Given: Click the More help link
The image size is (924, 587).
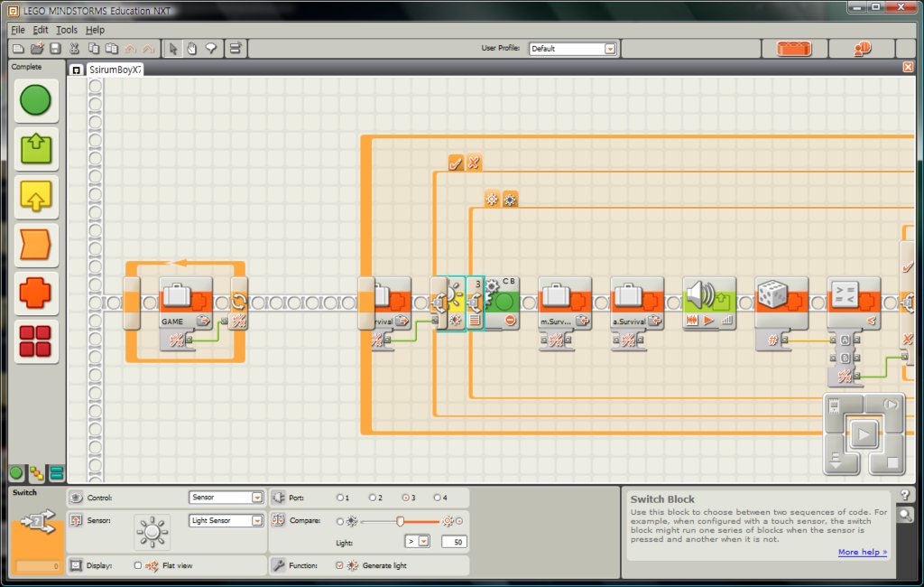Looking at the screenshot, I should point(862,552).
